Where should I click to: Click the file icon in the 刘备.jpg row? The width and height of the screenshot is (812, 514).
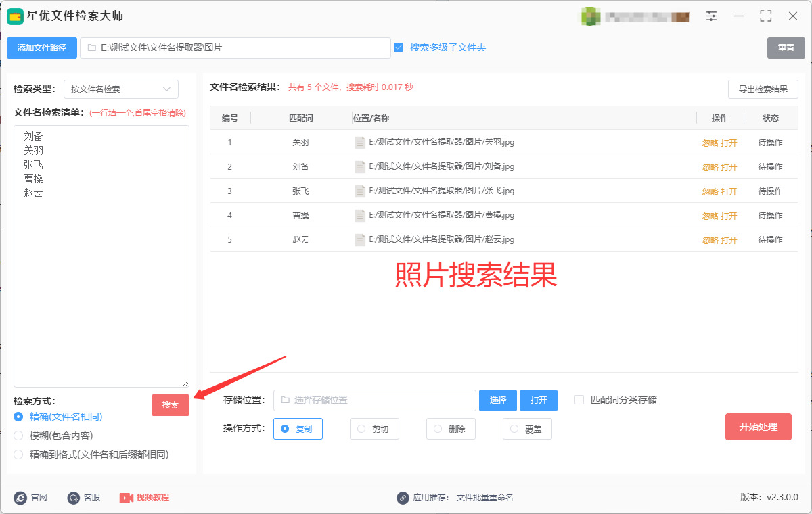click(360, 167)
